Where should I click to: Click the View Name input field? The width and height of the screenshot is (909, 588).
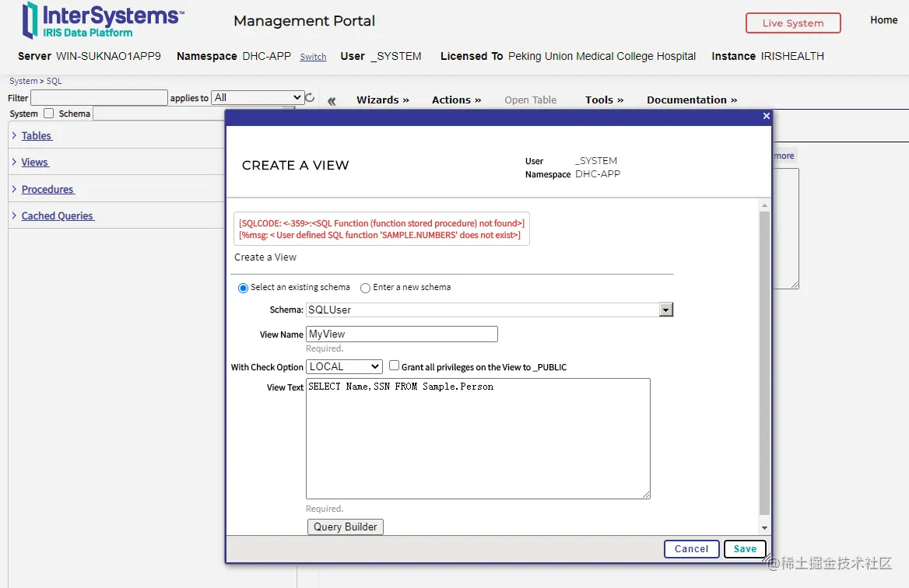pyautogui.click(x=402, y=334)
